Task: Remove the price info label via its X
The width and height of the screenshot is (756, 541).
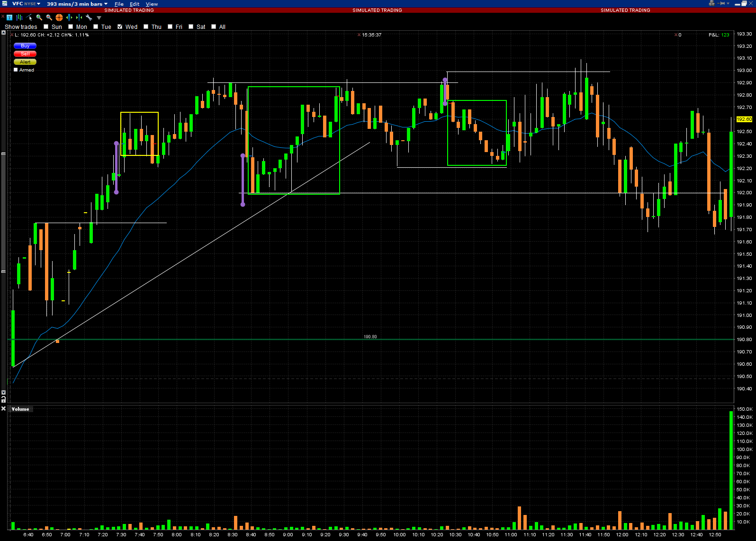Action: [12, 35]
